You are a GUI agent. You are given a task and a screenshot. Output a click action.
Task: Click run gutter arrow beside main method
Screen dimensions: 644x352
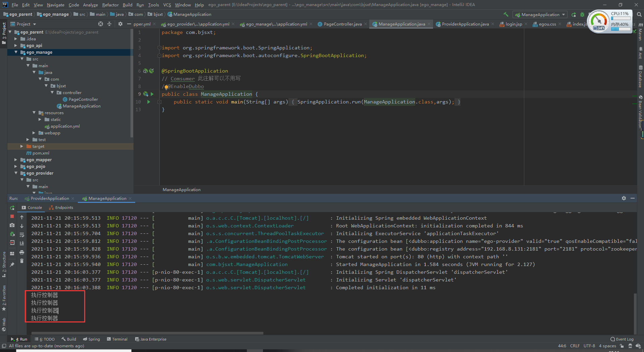click(149, 102)
